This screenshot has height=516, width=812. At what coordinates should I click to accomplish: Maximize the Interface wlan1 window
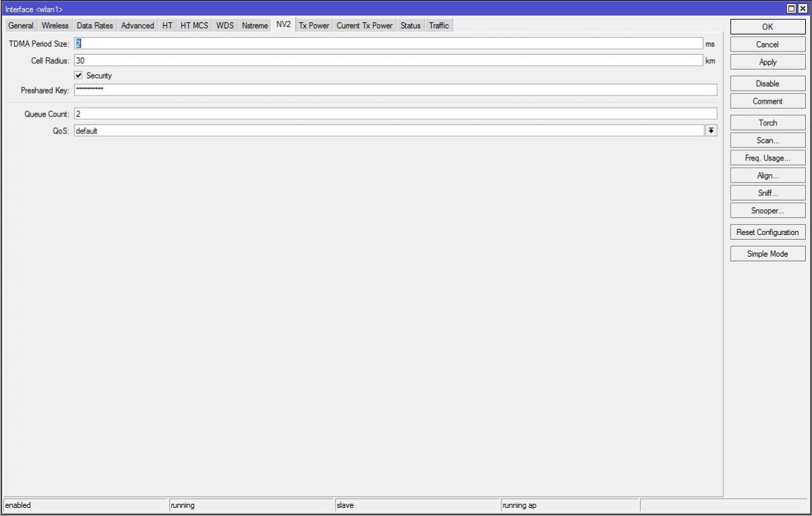(792, 9)
